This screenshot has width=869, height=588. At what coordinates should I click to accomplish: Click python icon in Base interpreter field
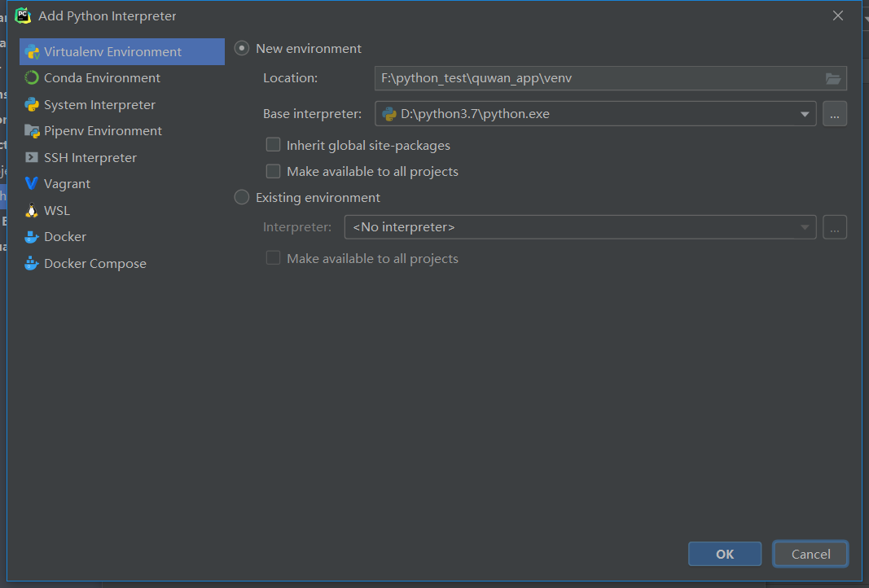pyautogui.click(x=389, y=114)
